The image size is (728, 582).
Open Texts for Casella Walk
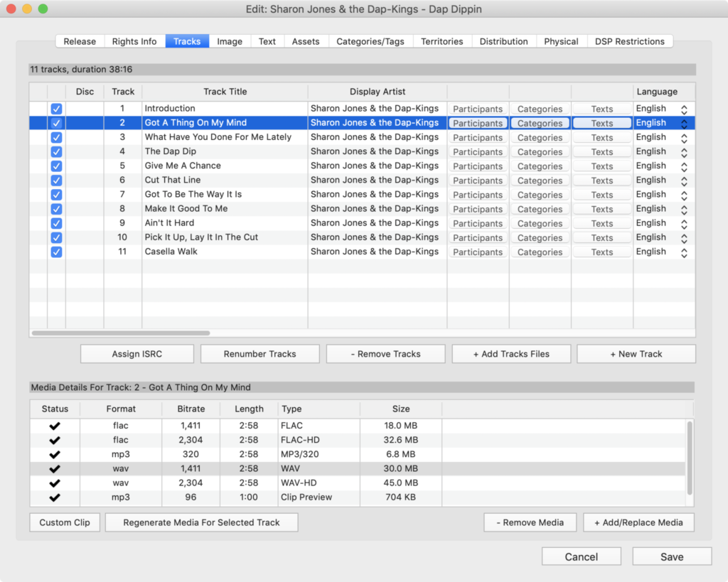602,252
